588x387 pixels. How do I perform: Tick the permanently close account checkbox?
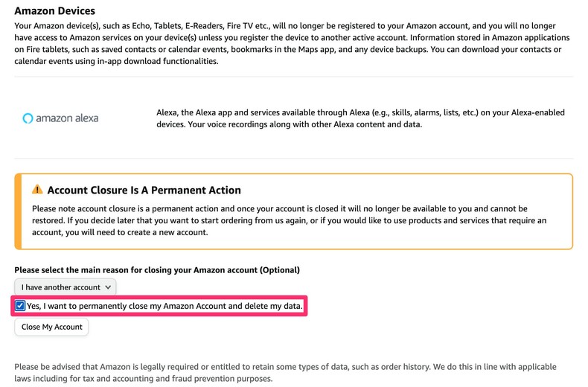point(20,306)
